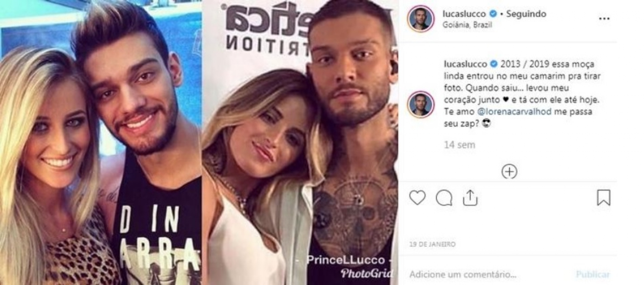This screenshot has width=644, height=285.
Task: Load more comments with the plus icon
Action: [x=509, y=172]
